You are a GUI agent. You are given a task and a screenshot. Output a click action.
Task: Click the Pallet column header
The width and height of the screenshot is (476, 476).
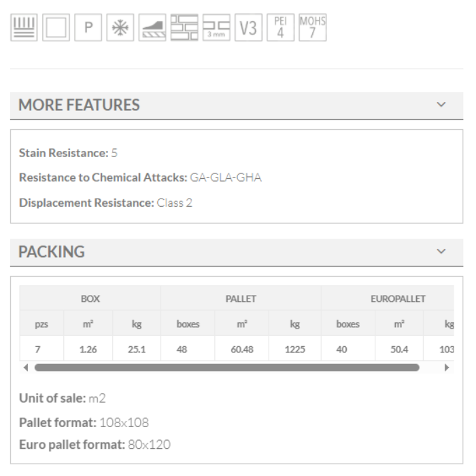241,299
